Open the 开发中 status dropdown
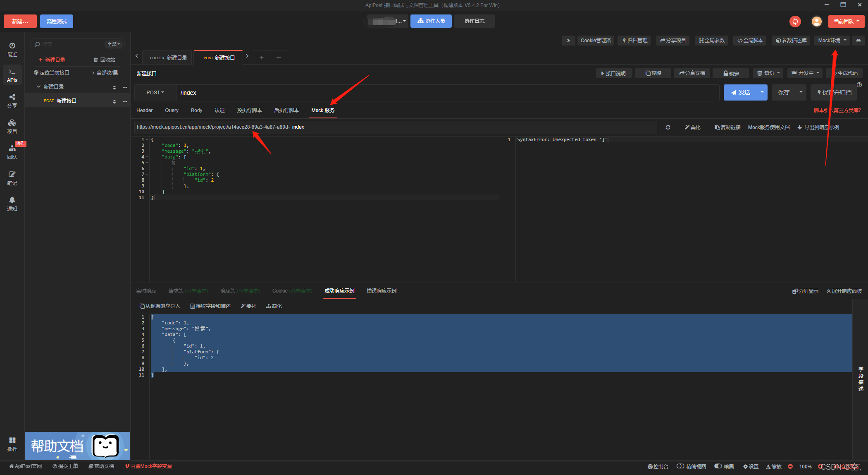 [x=805, y=73]
